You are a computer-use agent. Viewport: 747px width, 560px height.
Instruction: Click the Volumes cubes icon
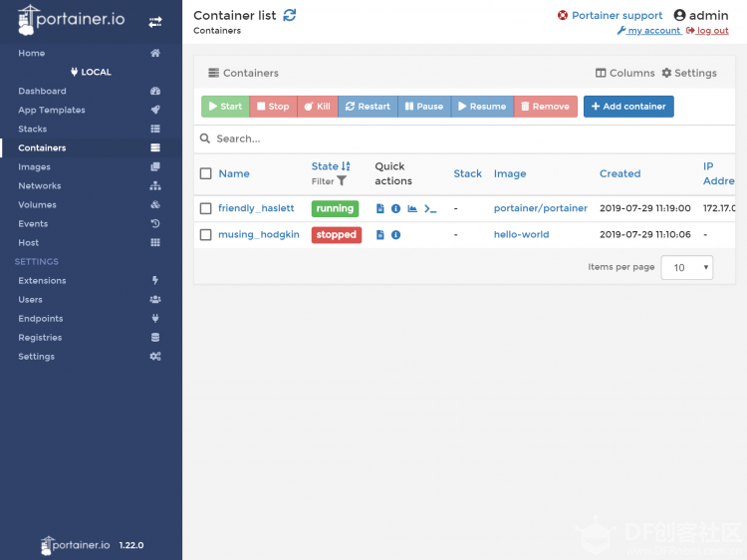click(155, 205)
